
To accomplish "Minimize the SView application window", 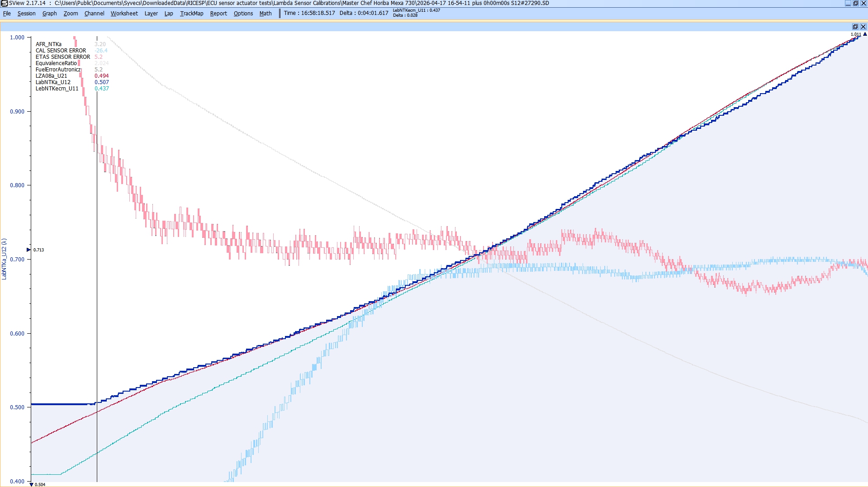I will click(x=848, y=3).
